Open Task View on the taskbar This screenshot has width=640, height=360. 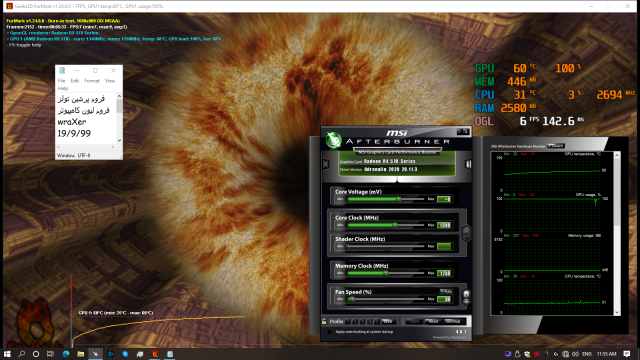50,354
